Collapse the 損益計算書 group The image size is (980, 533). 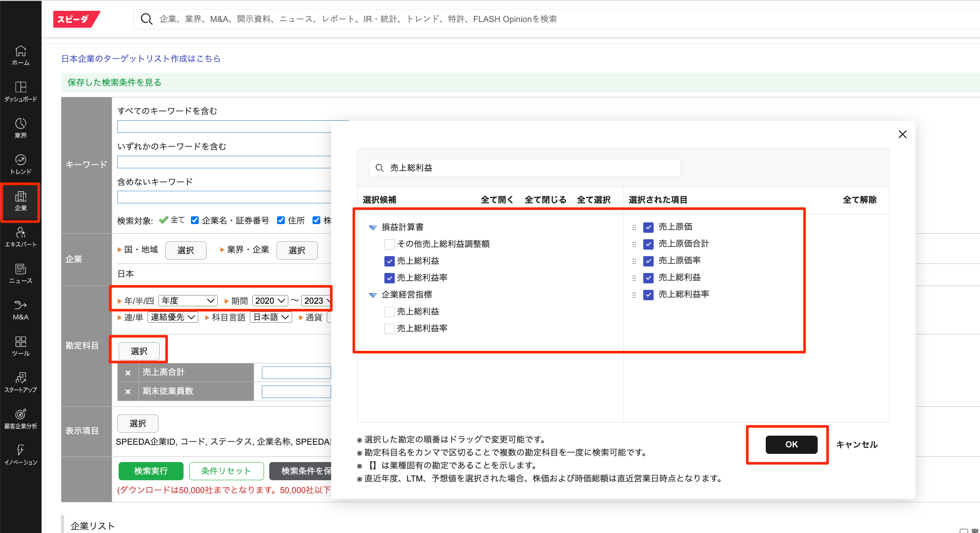pyautogui.click(x=372, y=227)
